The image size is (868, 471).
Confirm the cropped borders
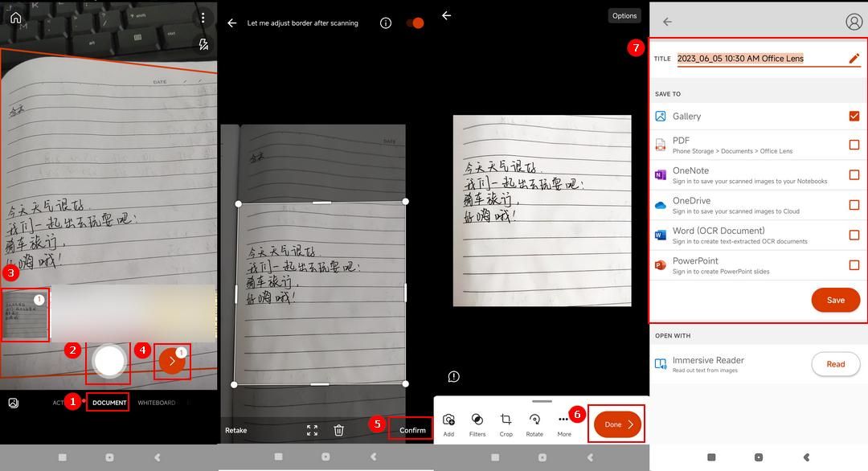tap(411, 429)
